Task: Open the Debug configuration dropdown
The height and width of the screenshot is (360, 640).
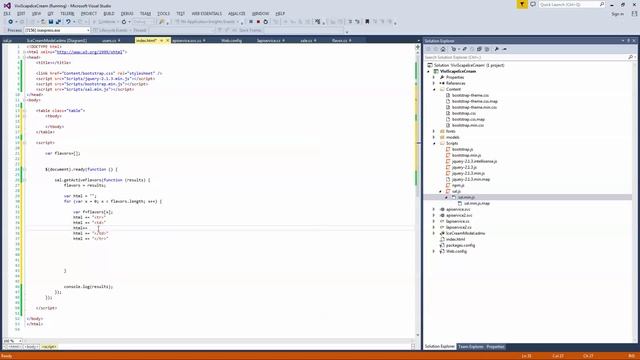Action: (x=143, y=22)
